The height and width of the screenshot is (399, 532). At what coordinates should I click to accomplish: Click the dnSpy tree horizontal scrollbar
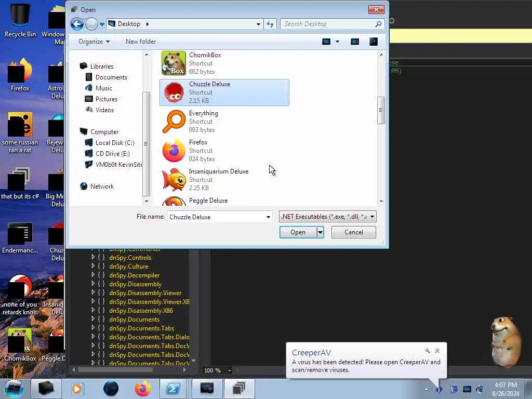[x=115, y=370]
